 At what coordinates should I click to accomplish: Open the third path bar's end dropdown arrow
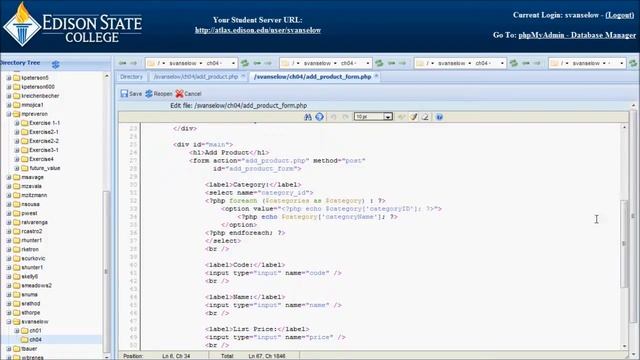click(x=502, y=63)
